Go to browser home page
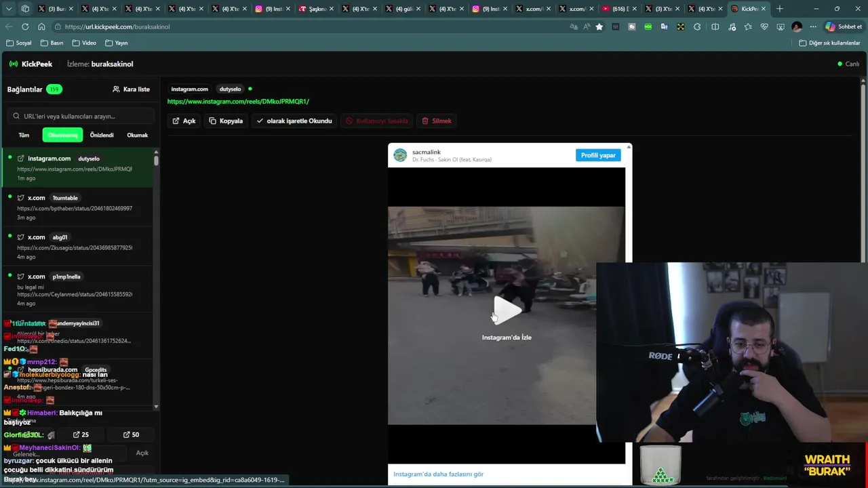Viewport: 868px width, 488px height. [41, 26]
